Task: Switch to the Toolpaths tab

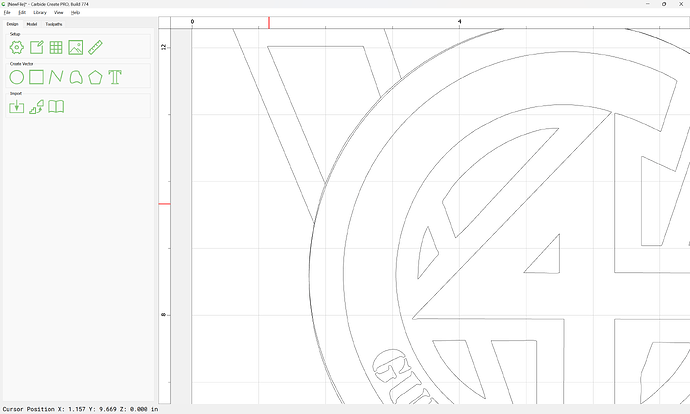Action: (54, 24)
